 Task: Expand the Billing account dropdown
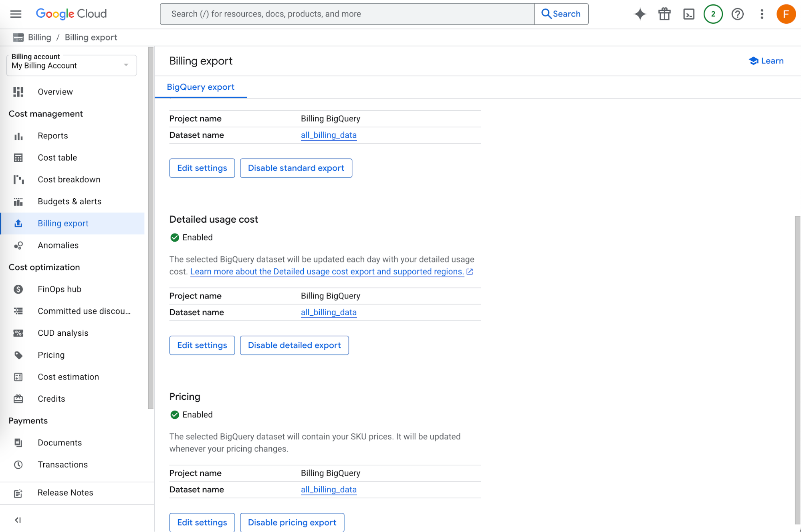tap(72, 65)
